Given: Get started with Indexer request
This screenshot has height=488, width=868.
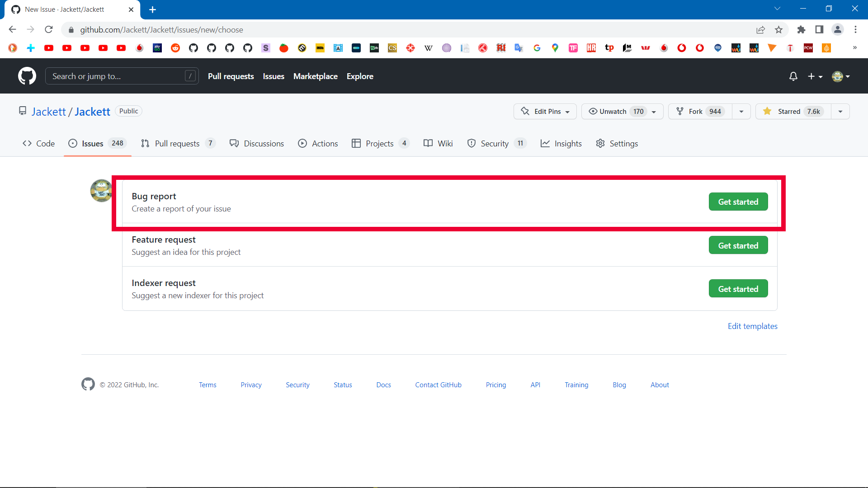Looking at the screenshot, I should tap(738, 289).
